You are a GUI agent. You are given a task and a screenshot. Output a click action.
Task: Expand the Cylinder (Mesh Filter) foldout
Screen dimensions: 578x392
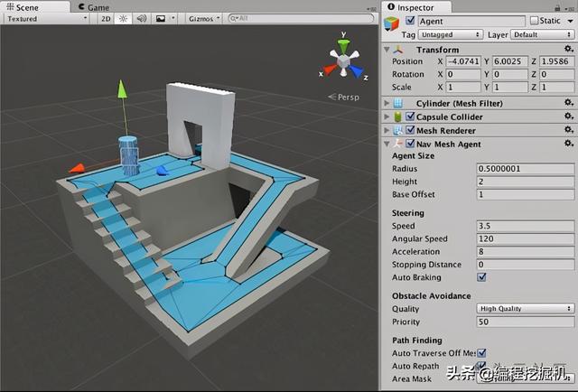click(x=387, y=103)
